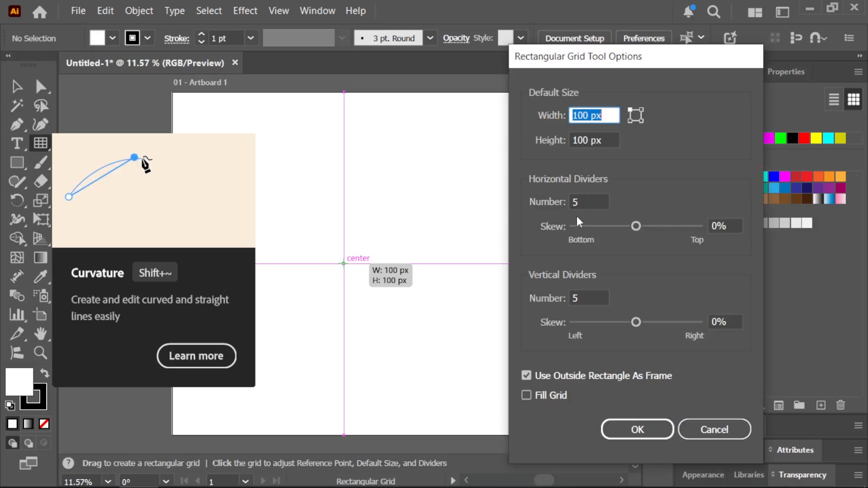The width and height of the screenshot is (868, 488).
Task: Select the Eyedropper tool
Action: (40, 276)
